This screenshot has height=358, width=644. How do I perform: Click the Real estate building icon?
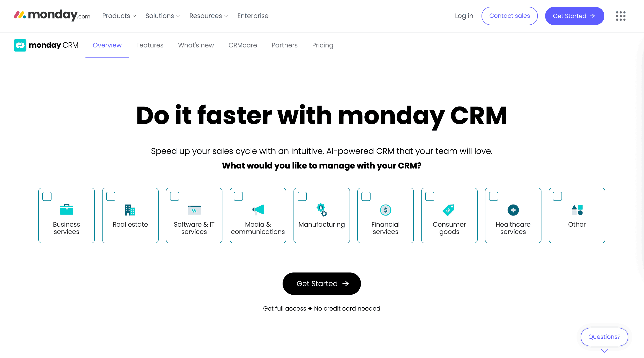pyautogui.click(x=130, y=210)
